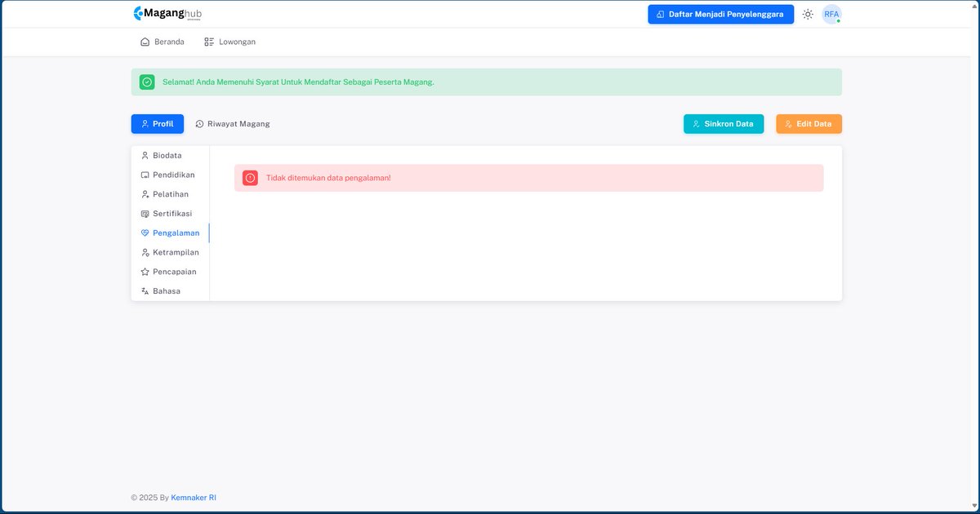Viewport: 980px width, 514px height.
Task: Click the Sinkron Data button
Action: pyautogui.click(x=724, y=124)
